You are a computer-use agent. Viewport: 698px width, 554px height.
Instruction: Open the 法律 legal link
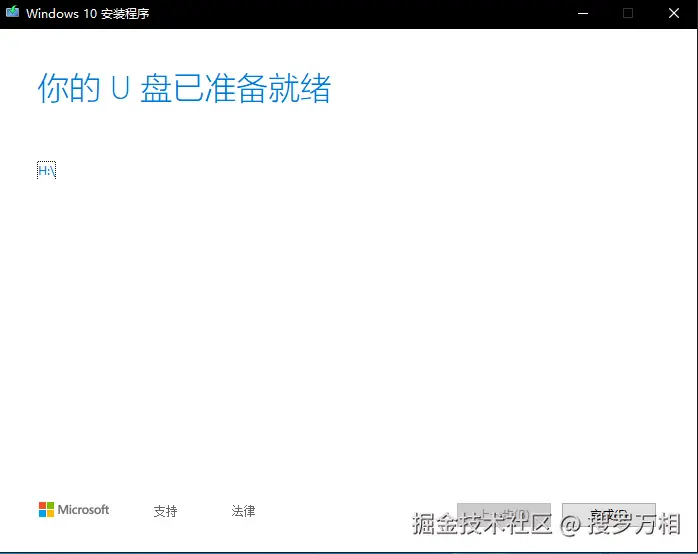tap(243, 511)
